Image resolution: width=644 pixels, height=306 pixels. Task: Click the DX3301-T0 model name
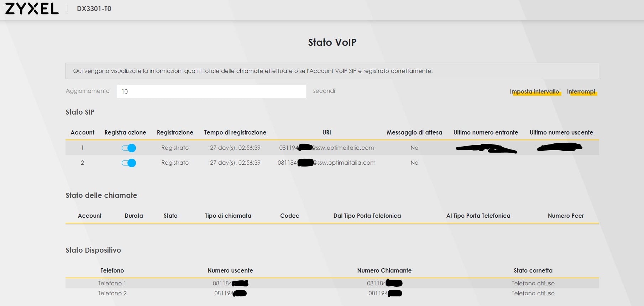coord(94,9)
